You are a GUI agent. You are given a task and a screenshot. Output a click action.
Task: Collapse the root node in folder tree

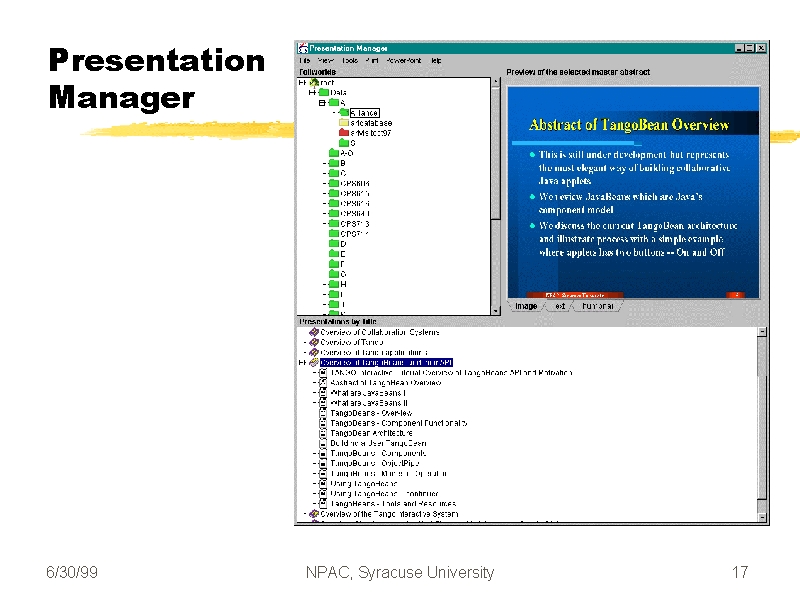(x=302, y=83)
